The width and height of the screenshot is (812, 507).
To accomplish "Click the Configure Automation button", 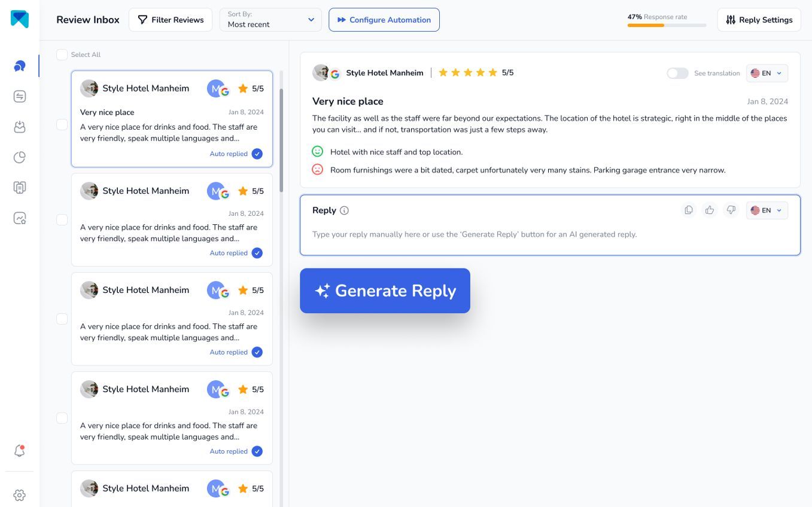I will (384, 20).
